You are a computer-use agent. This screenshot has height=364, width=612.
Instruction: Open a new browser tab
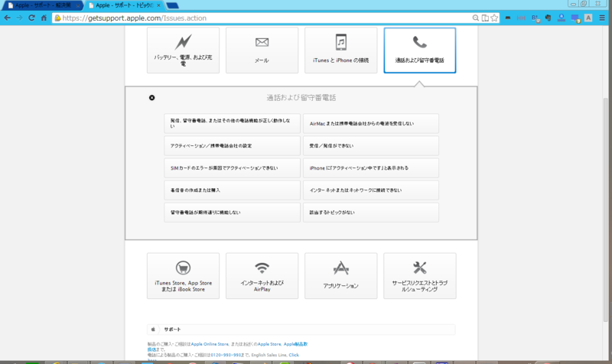pyautogui.click(x=173, y=5)
